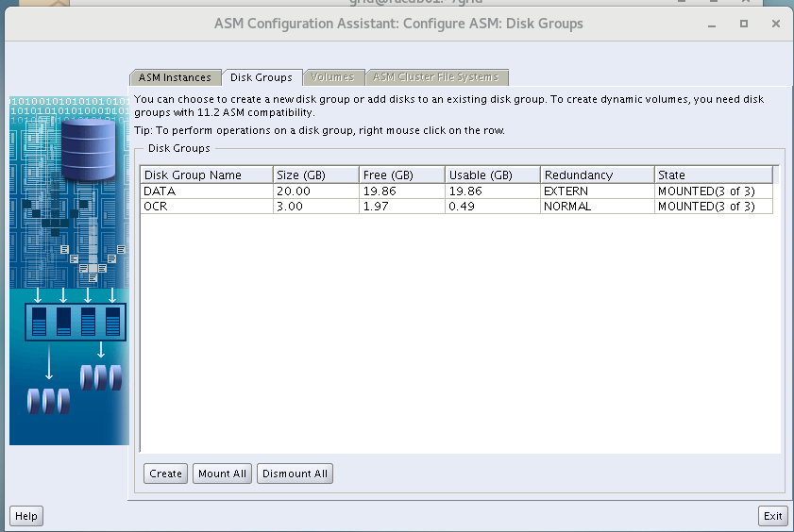794x532 pixels.
Task: Click the 20.00 size cell
Action: coord(316,191)
